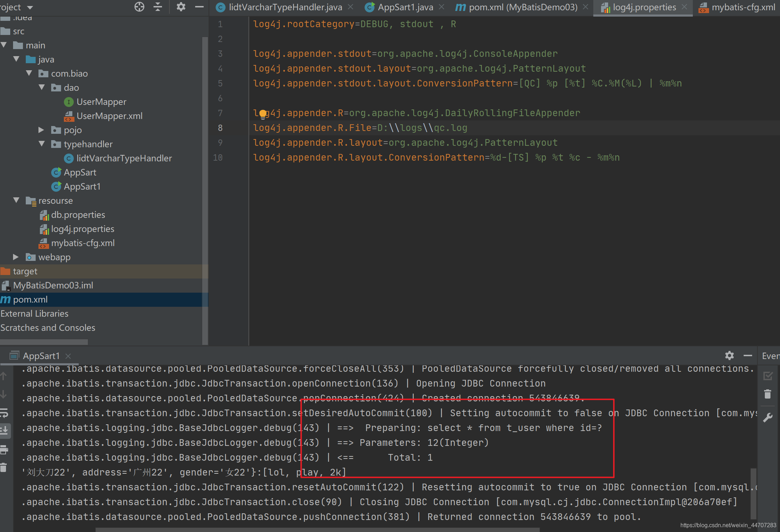
Task: Close the AppSart1.java editor tab
Action: pos(442,7)
